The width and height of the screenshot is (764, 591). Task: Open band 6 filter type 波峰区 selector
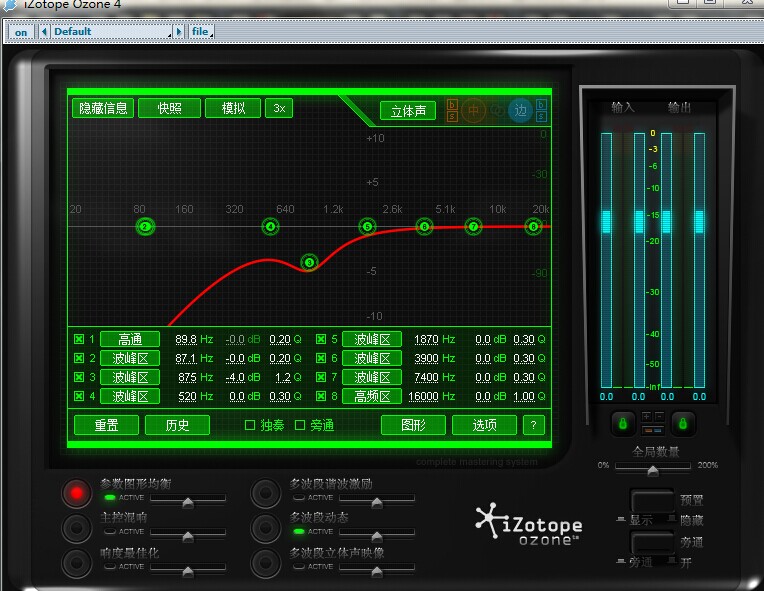click(372, 358)
